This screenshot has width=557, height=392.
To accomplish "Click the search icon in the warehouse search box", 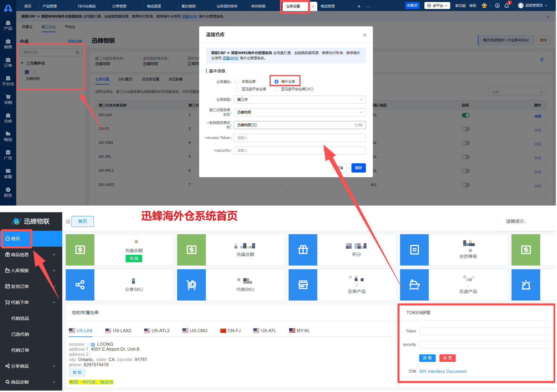I will [78, 52].
